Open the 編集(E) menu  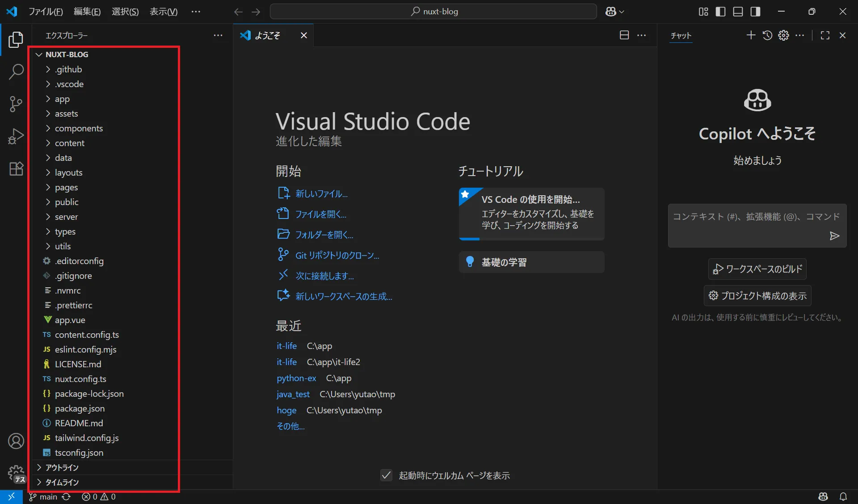(x=87, y=12)
